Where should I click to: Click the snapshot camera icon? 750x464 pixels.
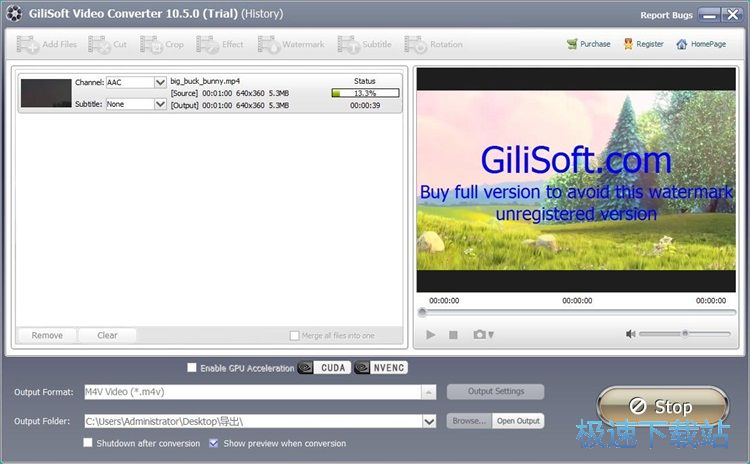pyautogui.click(x=479, y=334)
